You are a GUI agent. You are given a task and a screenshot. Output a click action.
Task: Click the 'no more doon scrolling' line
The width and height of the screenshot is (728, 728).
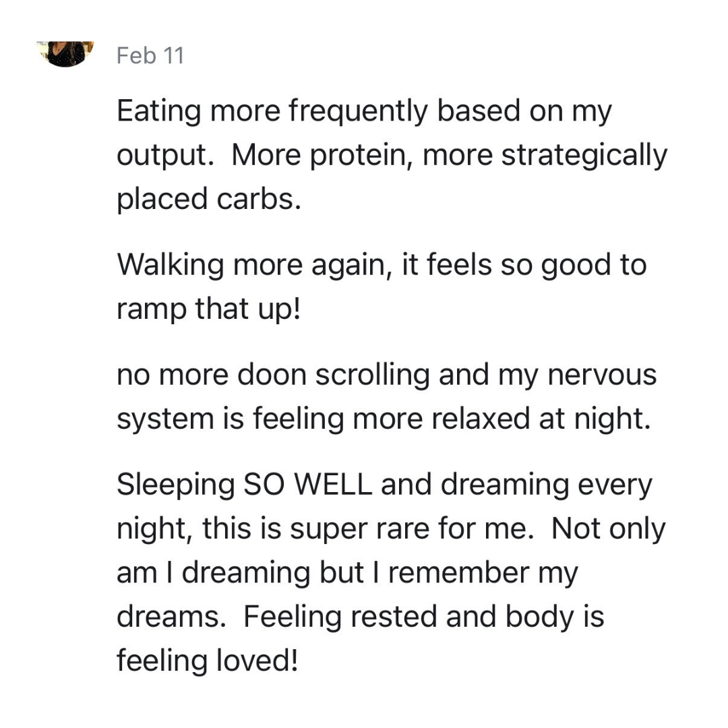pyautogui.click(x=386, y=375)
